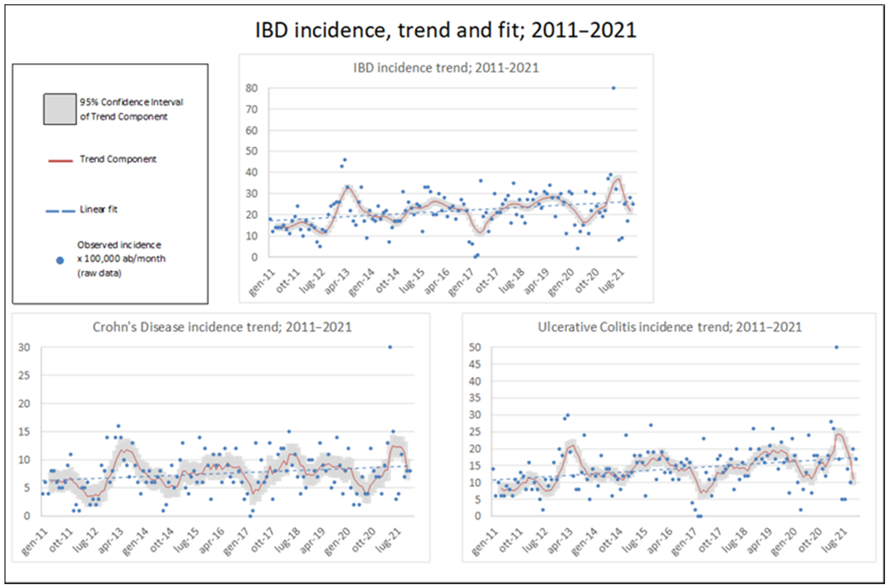Viewport: 888px width, 588px height.
Task: Click the y-axis value 40 in IBD chart
Action: tap(252, 172)
